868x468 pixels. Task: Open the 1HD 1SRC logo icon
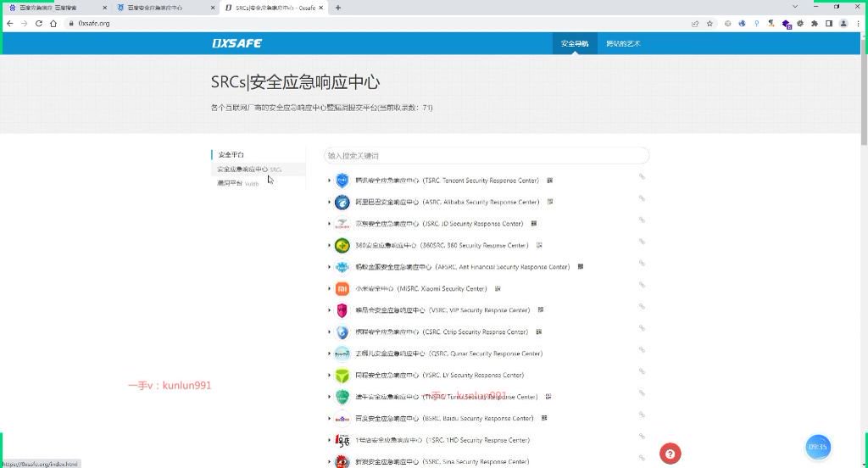[342, 440]
